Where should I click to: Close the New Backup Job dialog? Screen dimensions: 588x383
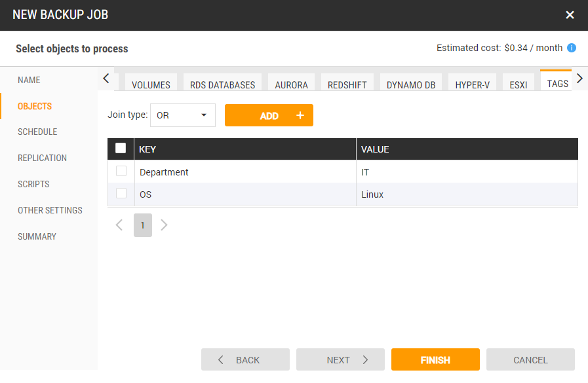570,15
